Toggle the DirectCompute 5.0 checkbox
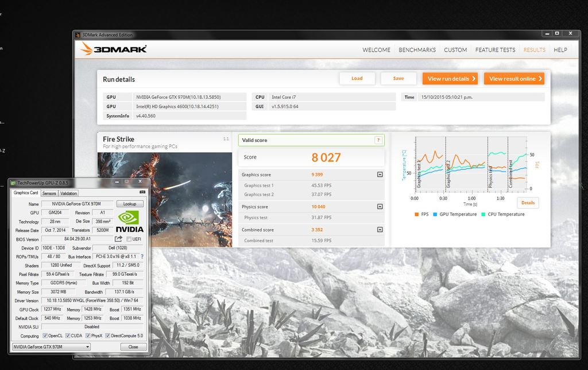The width and height of the screenshot is (588, 370). [x=107, y=336]
